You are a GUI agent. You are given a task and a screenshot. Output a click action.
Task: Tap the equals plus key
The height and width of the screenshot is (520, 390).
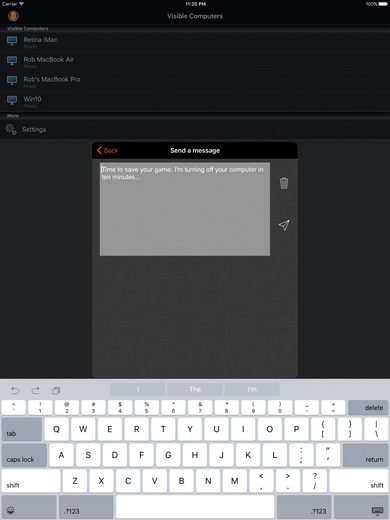point(333,407)
